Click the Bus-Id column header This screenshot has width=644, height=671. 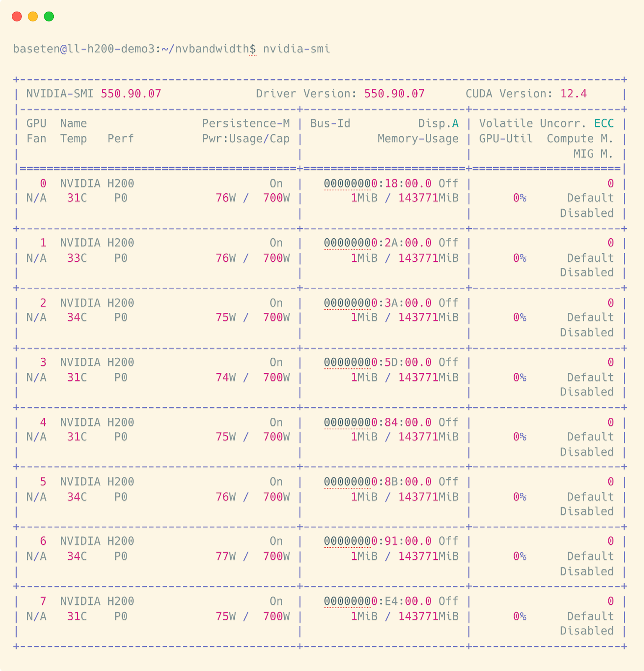point(330,123)
